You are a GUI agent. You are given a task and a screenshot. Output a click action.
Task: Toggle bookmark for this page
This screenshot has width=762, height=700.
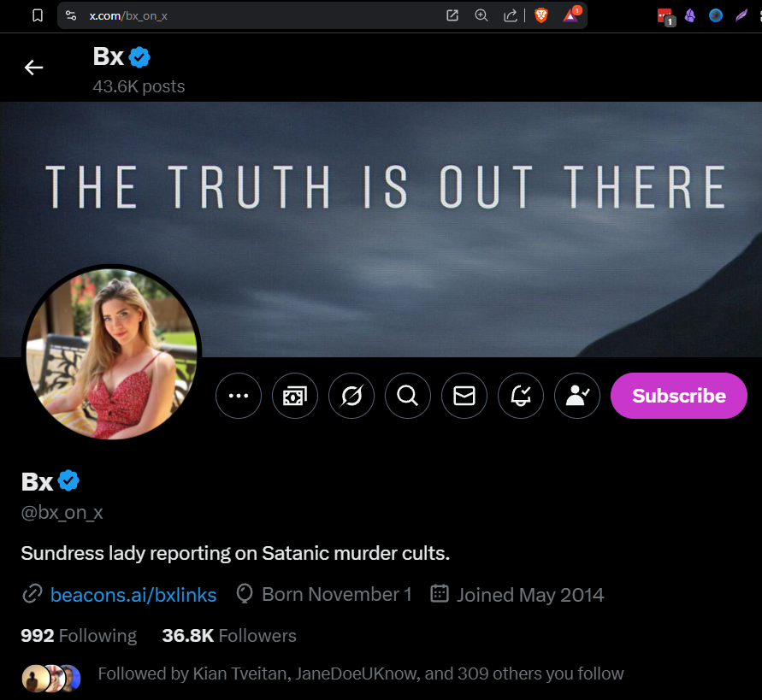point(35,15)
